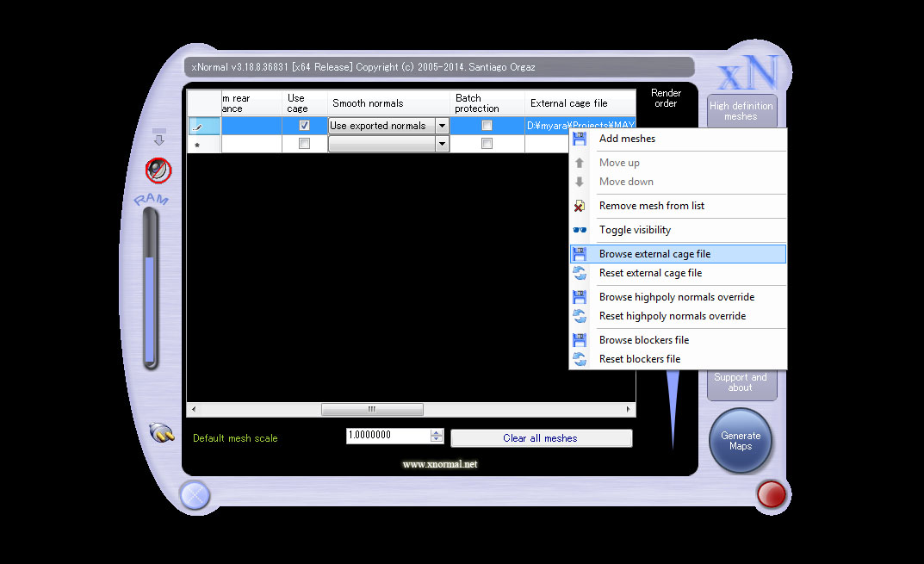924x564 pixels.
Task: Open the empty Smooth normals dropdown in new row
Action: click(442, 144)
